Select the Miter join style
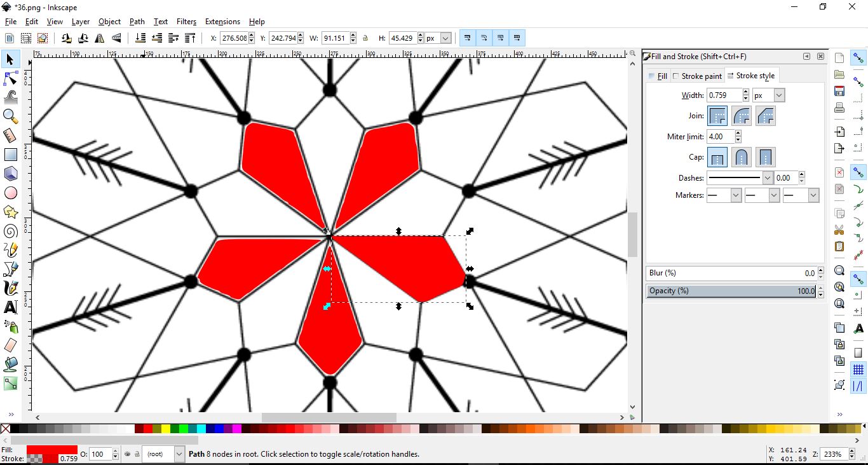The width and height of the screenshot is (868, 465). pyautogui.click(x=717, y=116)
